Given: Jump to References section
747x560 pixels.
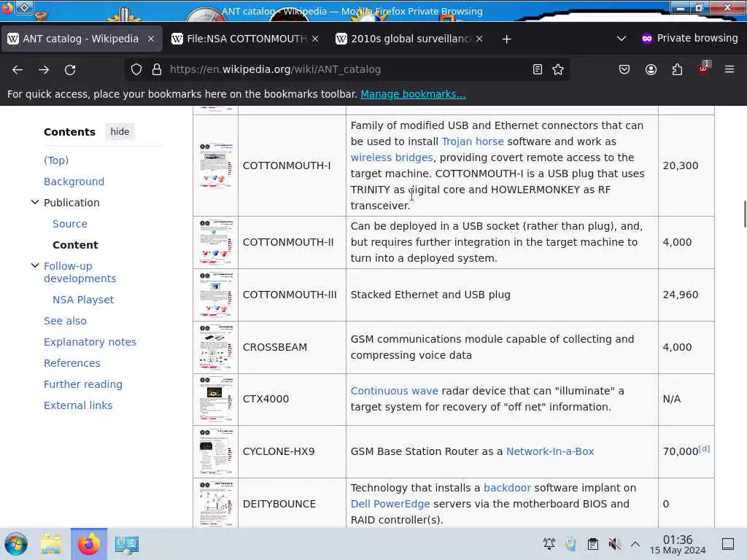Looking at the screenshot, I should [x=72, y=363].
